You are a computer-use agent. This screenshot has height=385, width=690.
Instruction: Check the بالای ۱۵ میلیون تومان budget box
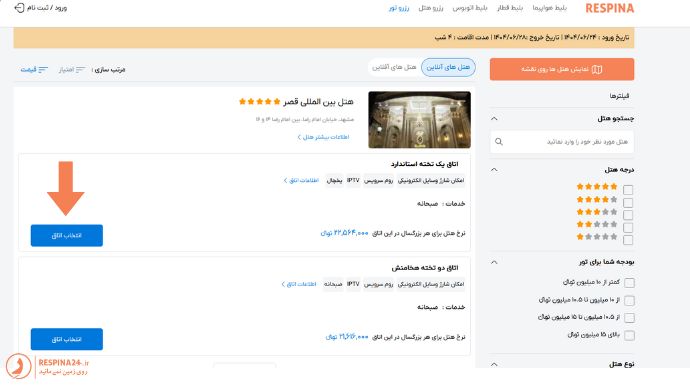point(629,335)
